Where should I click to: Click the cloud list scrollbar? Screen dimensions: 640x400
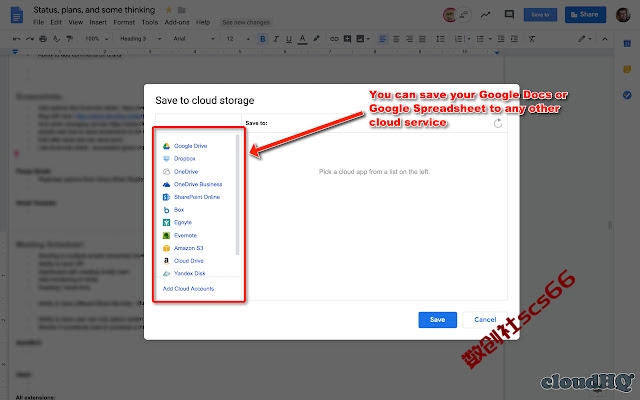click(x=238, y=195)
